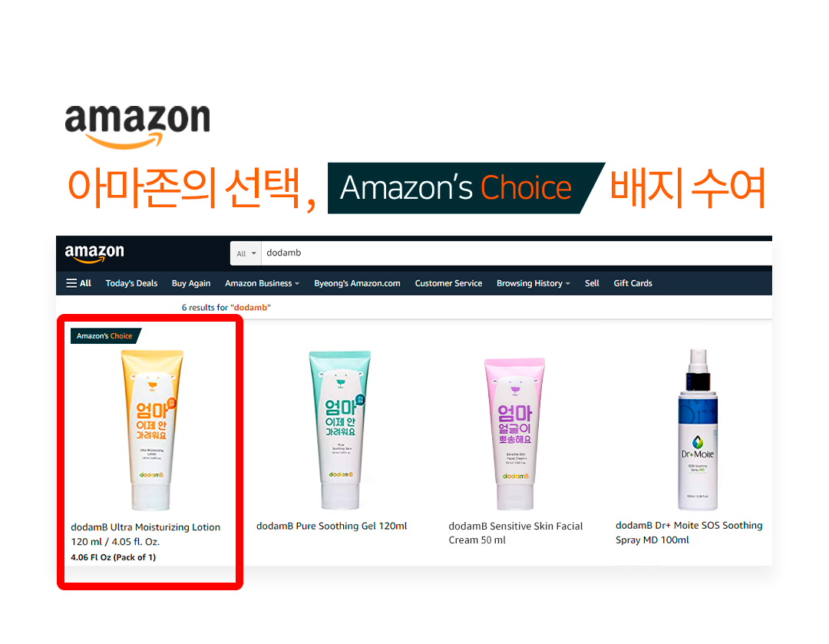Image resolution: width=829 pixels, height=644 pixels.
Task: Click the Amazon's Choice badge on the lotion
Action: [x=106, y=335]
